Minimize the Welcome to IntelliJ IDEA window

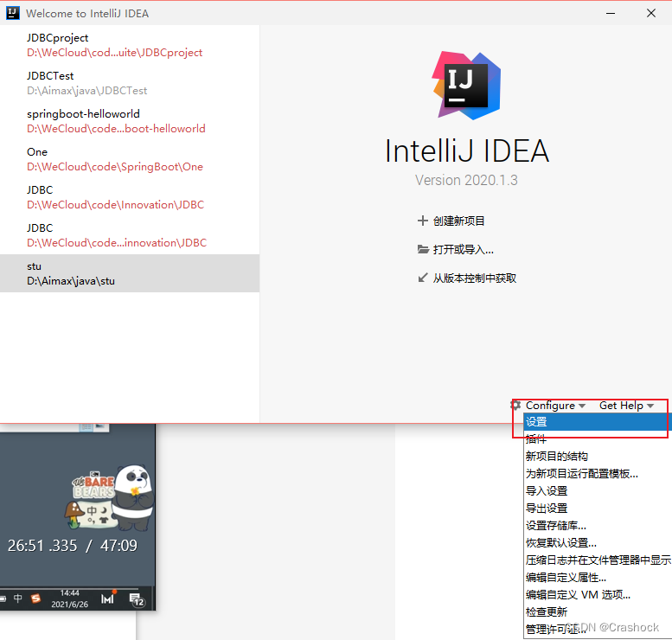click(611, 13)
